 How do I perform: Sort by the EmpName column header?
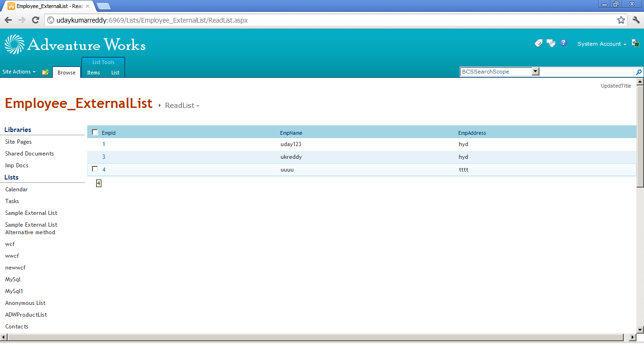point(291,133)
